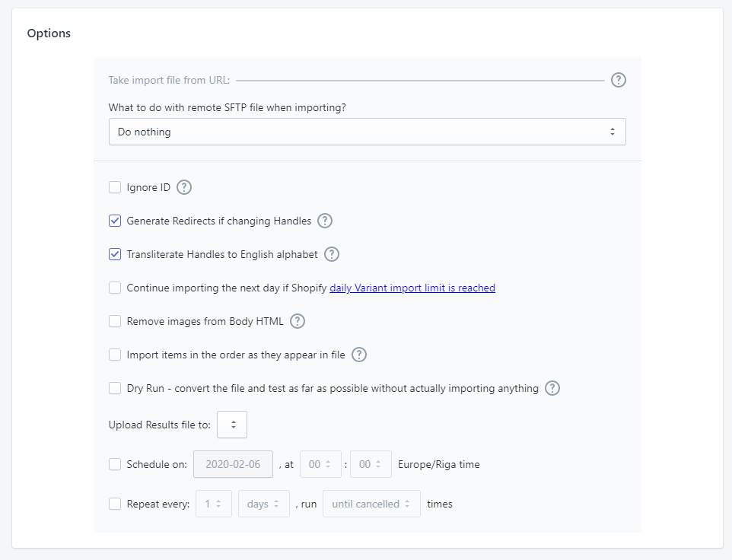732x560 pixels.
Task: Open the days interval unit dropdown
Action: [x=263, y=504]
